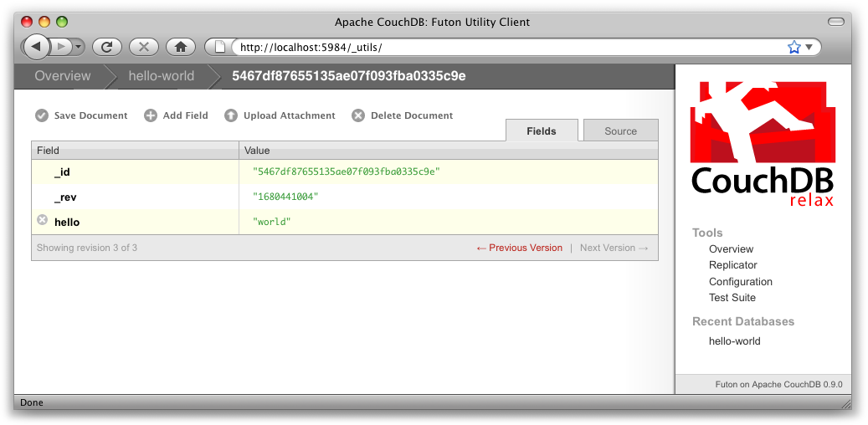Click the Add Field plus icon

coord(151,115)
